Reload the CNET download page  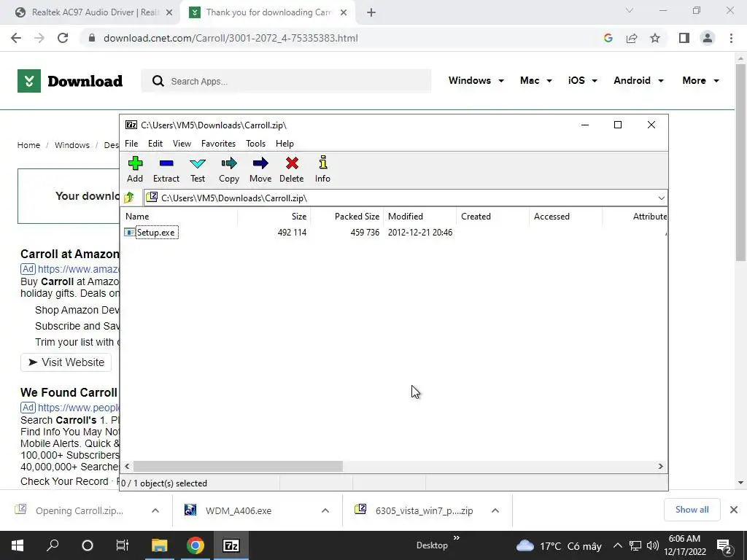pyautogui.click(x=63, y=38)
